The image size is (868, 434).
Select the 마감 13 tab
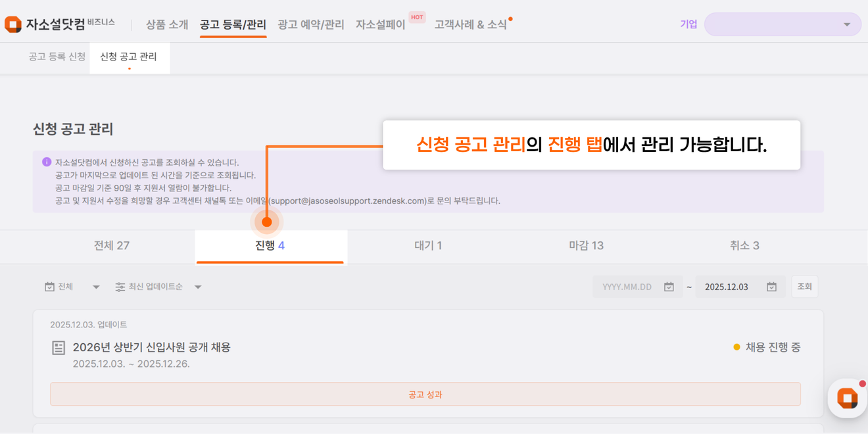(586, 246)
